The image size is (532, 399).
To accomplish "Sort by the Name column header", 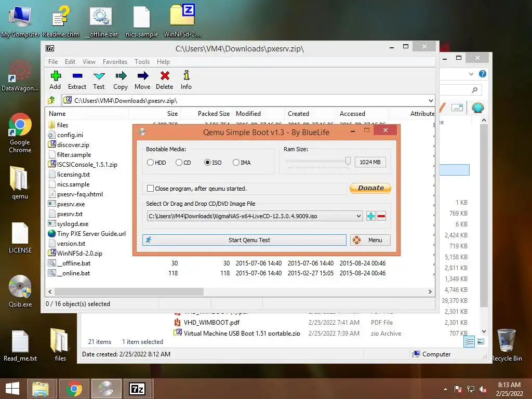I will point(87,114).
